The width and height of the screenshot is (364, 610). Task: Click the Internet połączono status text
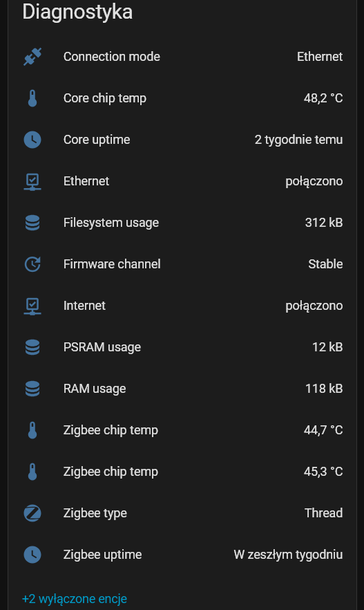pos(314,306)
